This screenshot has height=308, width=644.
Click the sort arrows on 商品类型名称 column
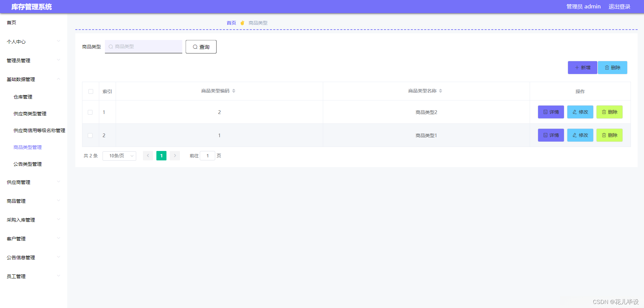click(x=441, y=91)
